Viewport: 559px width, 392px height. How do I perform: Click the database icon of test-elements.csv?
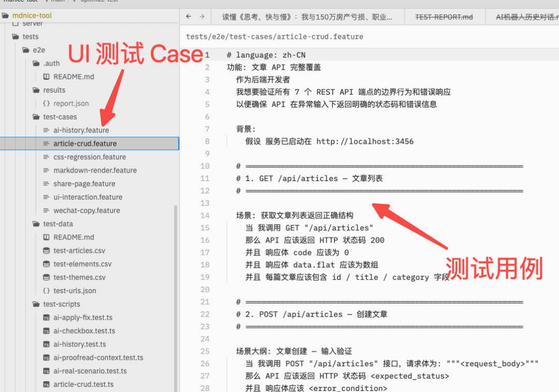[47, 264]
